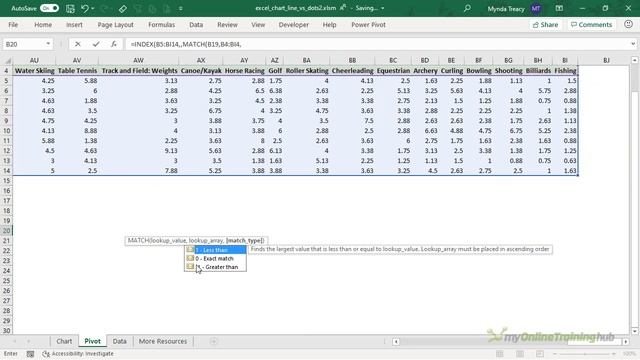Cancel the formula entry with X icon
The image size is (640, 360).
tap(78, 44)
